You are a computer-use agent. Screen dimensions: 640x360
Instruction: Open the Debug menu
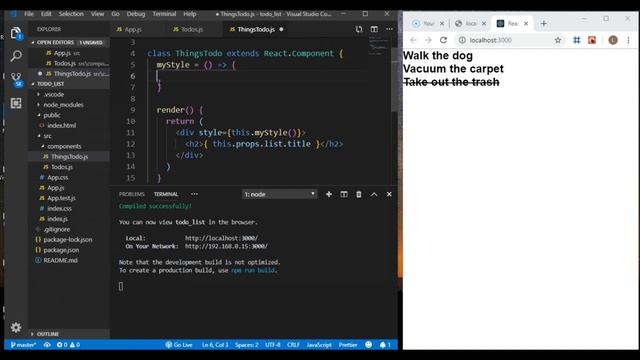tap(136, 14)
